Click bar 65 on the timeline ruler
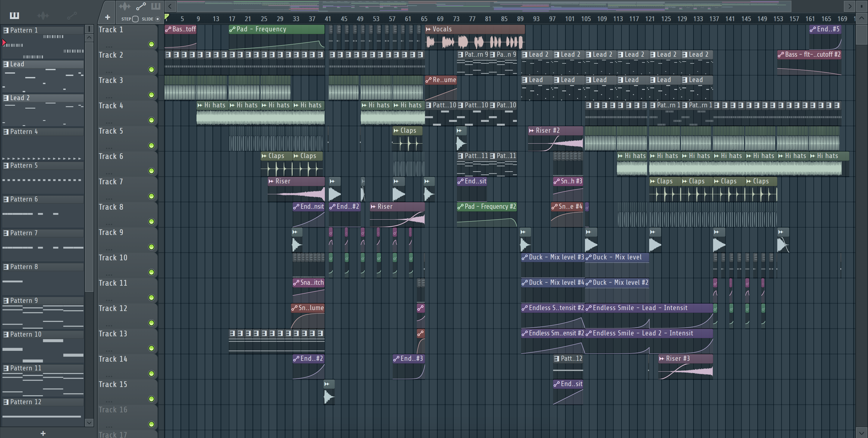The height and width of the screenshot is (438, 868). (x=424, y=19)
